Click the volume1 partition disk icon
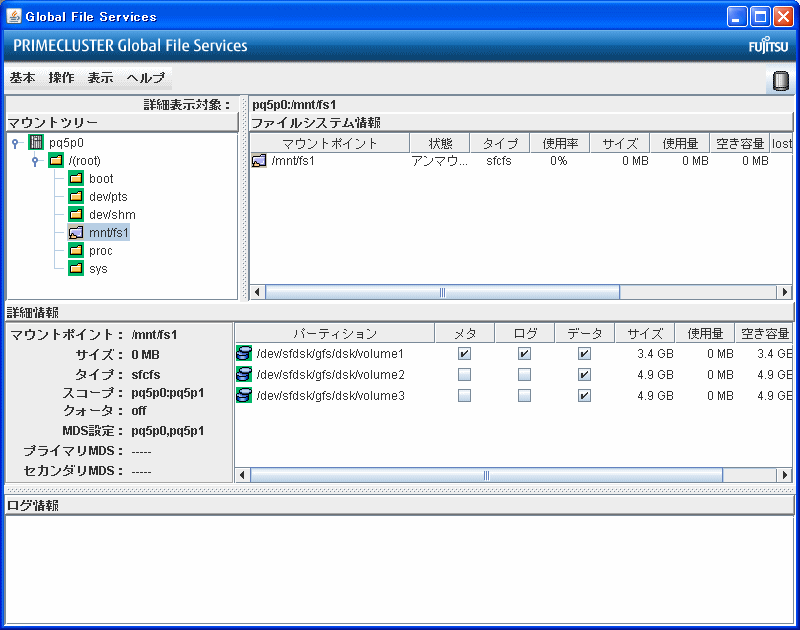 244,353
